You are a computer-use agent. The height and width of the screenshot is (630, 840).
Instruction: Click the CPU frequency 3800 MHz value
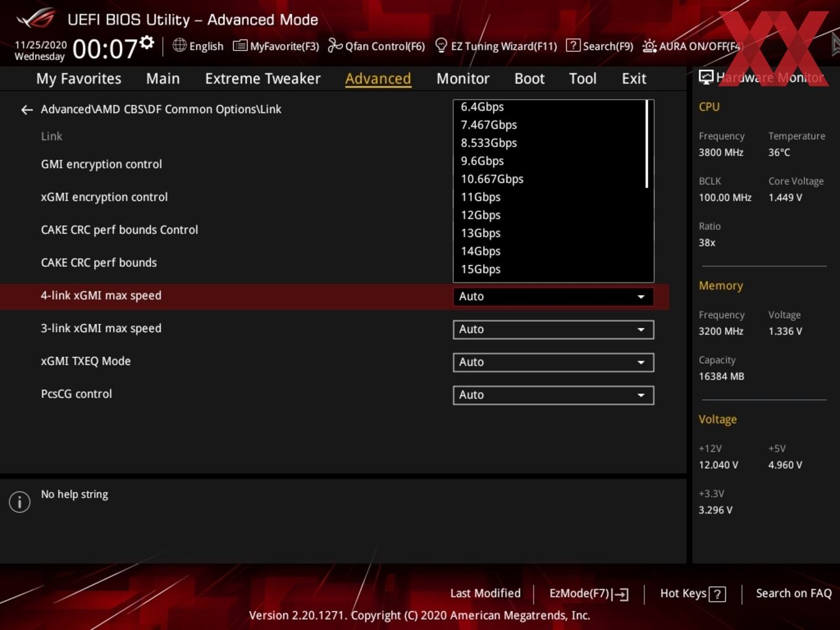pos(721,153)
